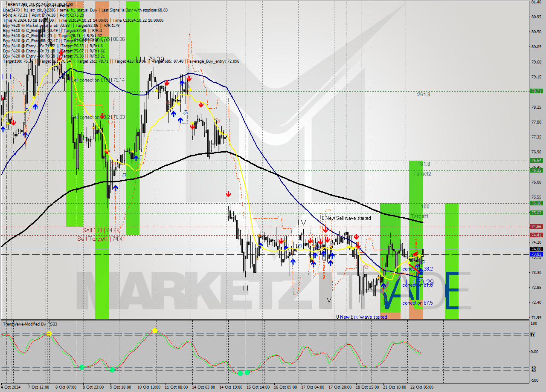Click the 76.00 price axis value
Viewport: 546px width, 392px height.
coord(536,182)
